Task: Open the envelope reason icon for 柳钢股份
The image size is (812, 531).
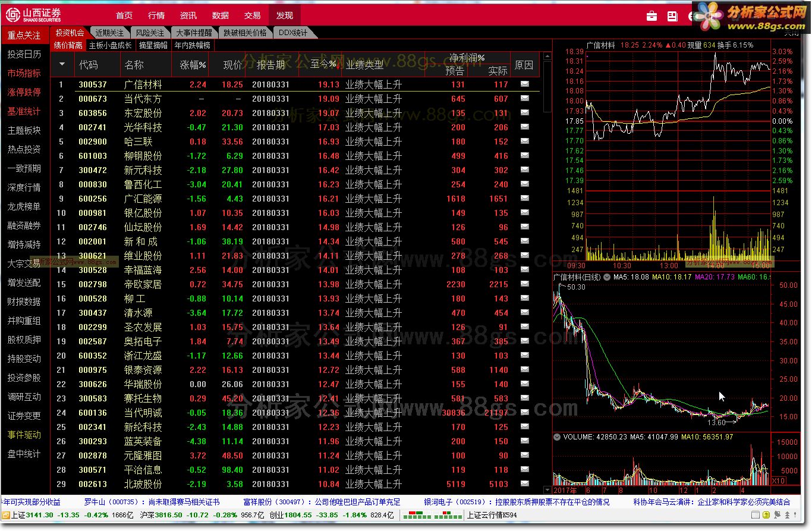Action: (x=524, y=156)
